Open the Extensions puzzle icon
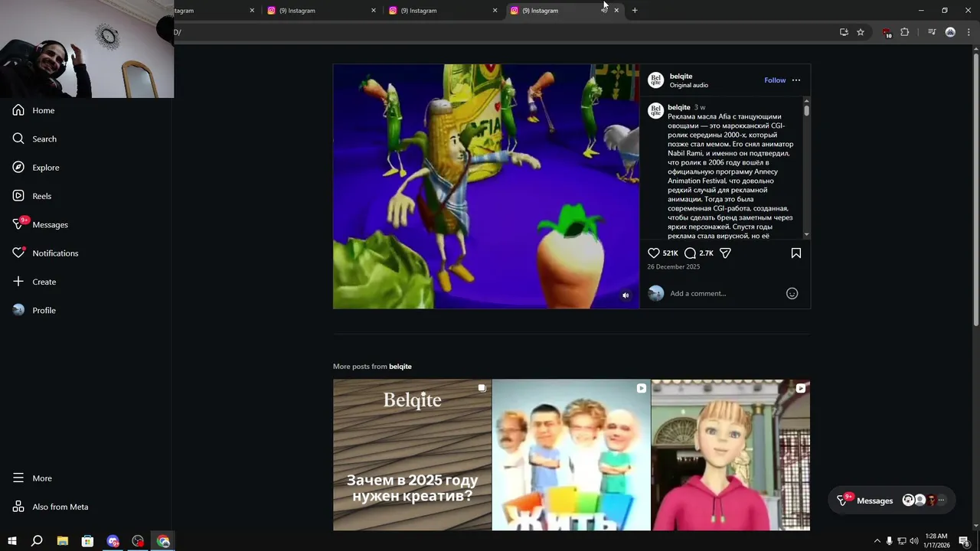 click(x=905, y=32)
